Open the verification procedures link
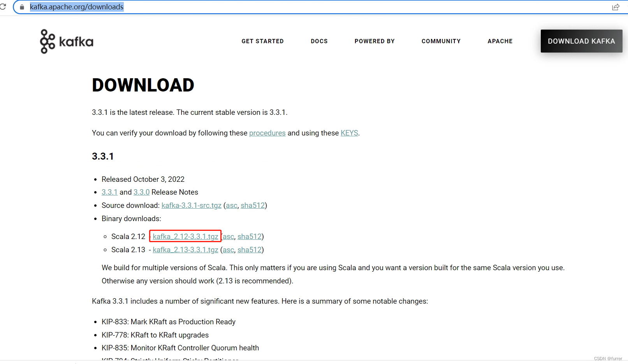 (x=267, y=133)
